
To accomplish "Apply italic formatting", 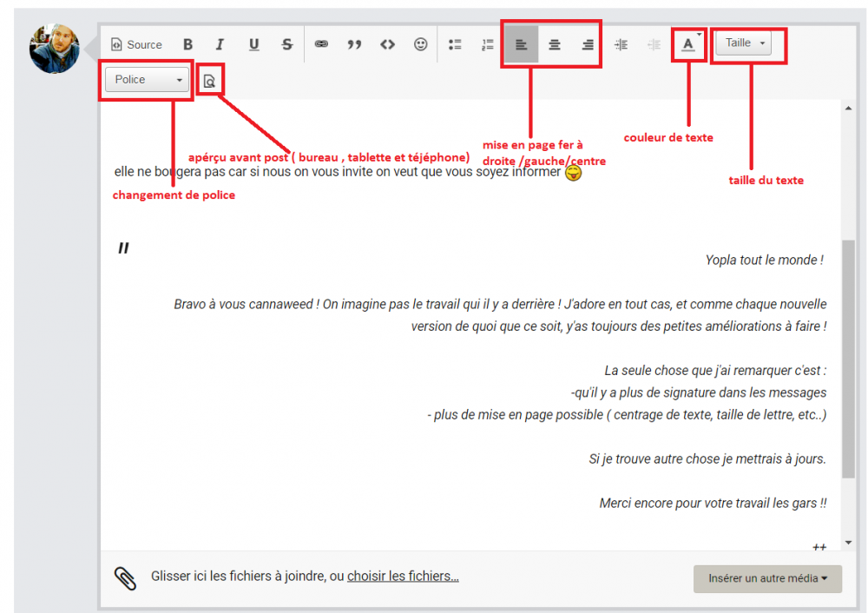I will [220, 44].
